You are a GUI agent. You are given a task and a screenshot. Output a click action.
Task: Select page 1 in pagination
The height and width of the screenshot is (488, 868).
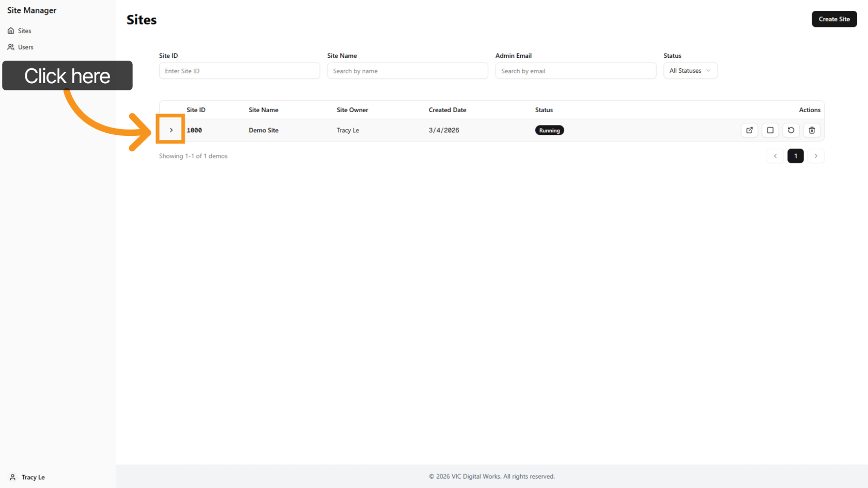[x=795, y=155]
